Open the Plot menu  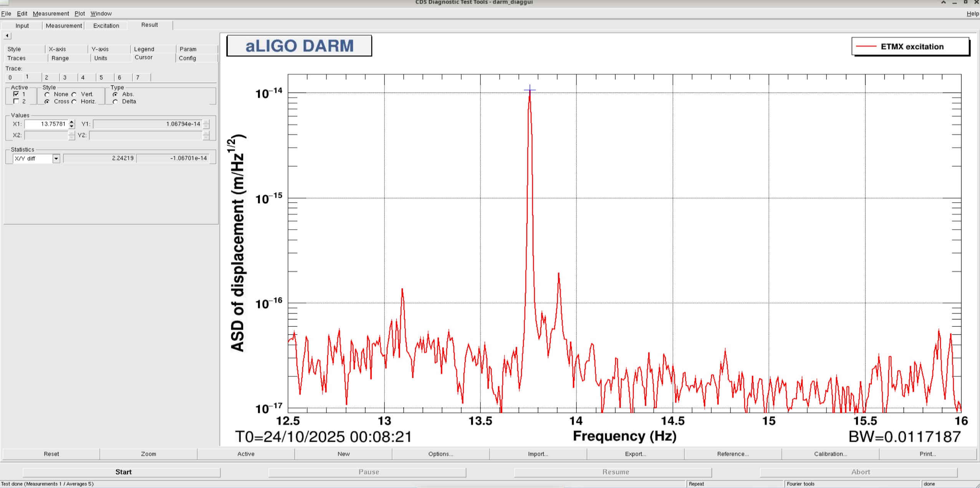pyautogui.click(x=79, y=13)
